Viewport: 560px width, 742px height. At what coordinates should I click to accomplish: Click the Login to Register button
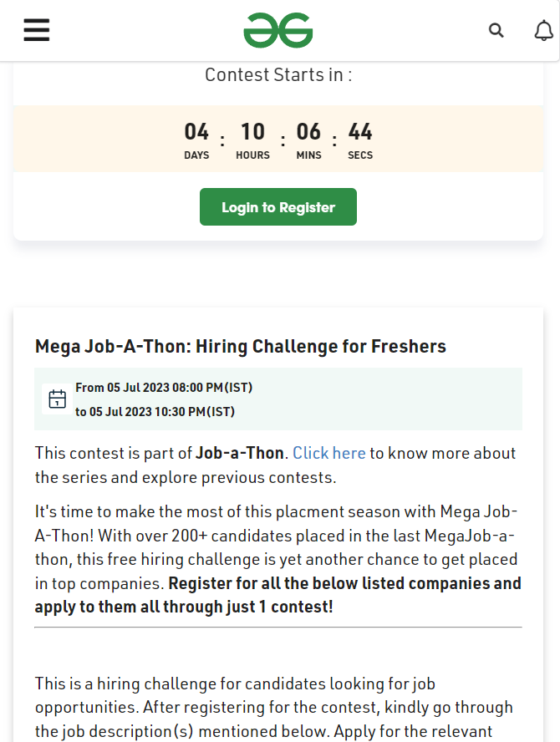pyautogui.click(x=277, y=206)
